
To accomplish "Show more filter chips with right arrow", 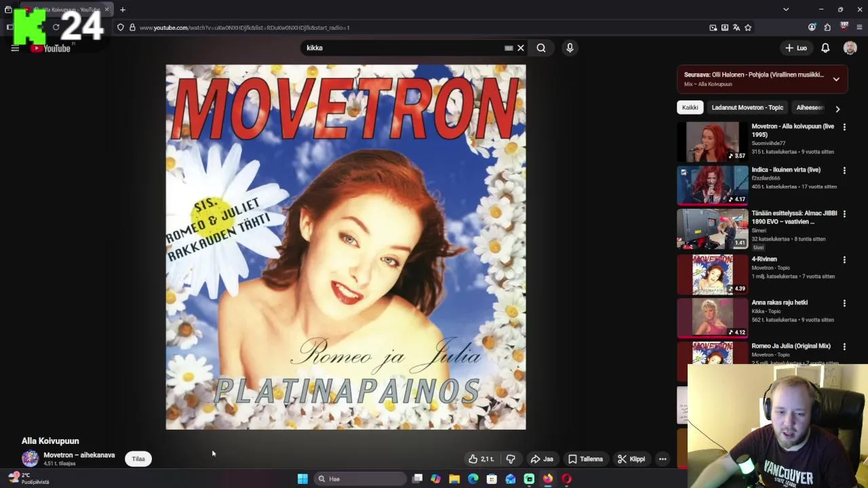I will pos(837,108).
